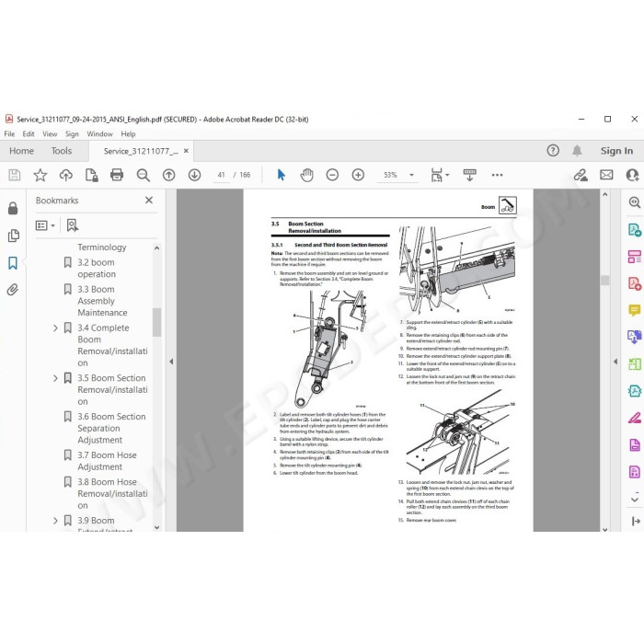Open the Edit menu
Image resolution: width=644 pixels, height=644 pixels.
tap(29, 134)
